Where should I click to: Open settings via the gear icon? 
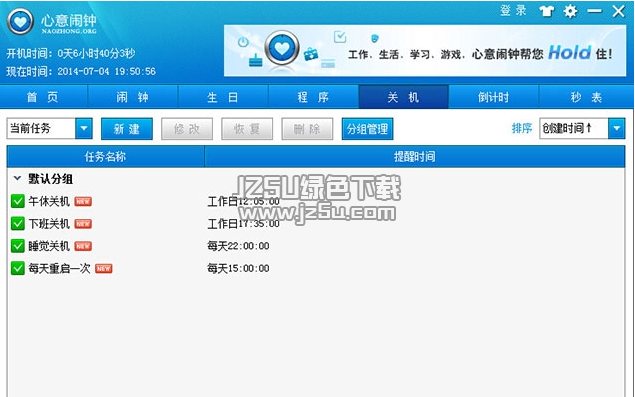coord(571,11)
